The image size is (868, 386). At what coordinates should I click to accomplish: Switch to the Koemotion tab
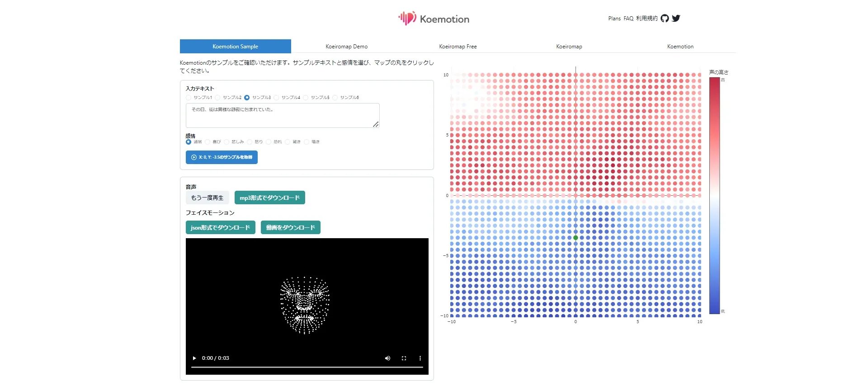[x=680, y=46]
